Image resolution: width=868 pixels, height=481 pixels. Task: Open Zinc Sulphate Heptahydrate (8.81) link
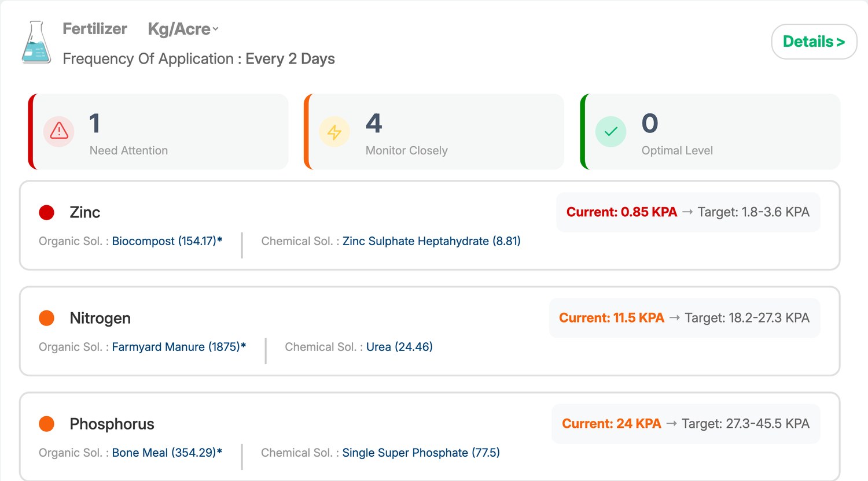[x=432, y=241]
